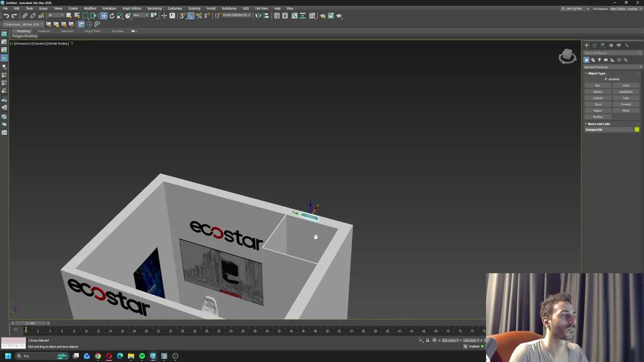The height and width of the screenshot is (362, 644).
Task: Click the Undo arrow in main toolbar
Action: pyautogui.click(x=6, y=16)
